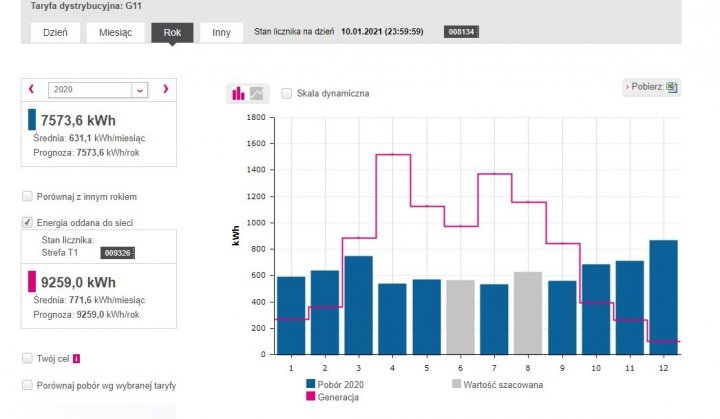Click the Pobór 2020 legend label
720x419 pixels.
pyautogui.click(x=337, y=383)
